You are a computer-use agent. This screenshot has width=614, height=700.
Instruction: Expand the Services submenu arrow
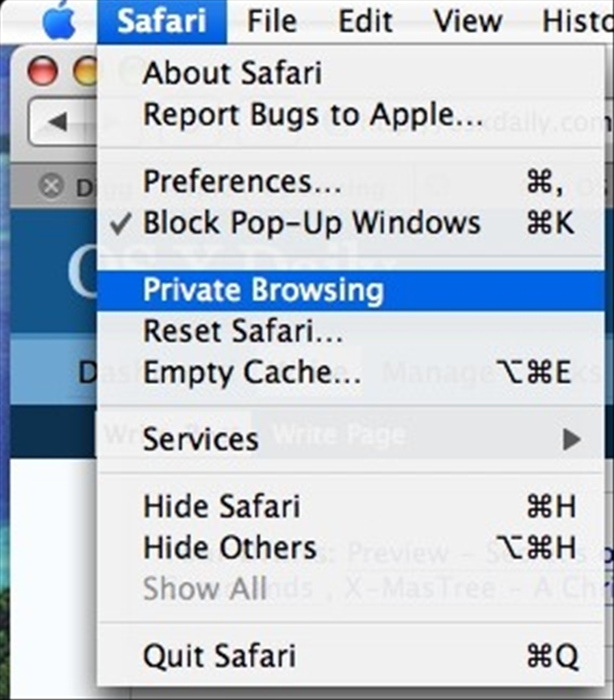[x=572, y=439]
